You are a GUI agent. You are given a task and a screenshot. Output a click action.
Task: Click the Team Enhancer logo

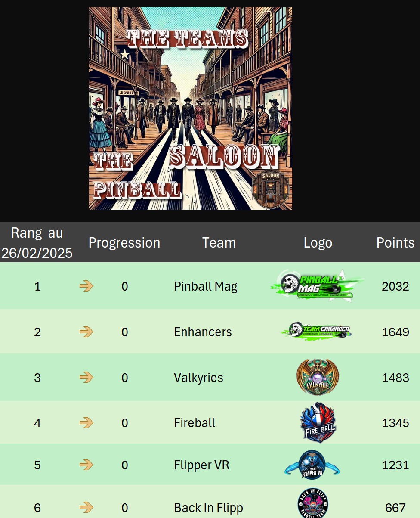pyautogui.click(x=317, y=331)
